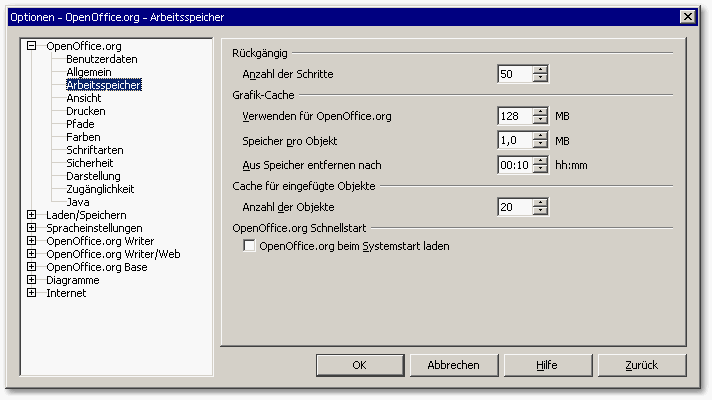Open the Java options page
Screen dimensions: 712x400
(77, 202)
